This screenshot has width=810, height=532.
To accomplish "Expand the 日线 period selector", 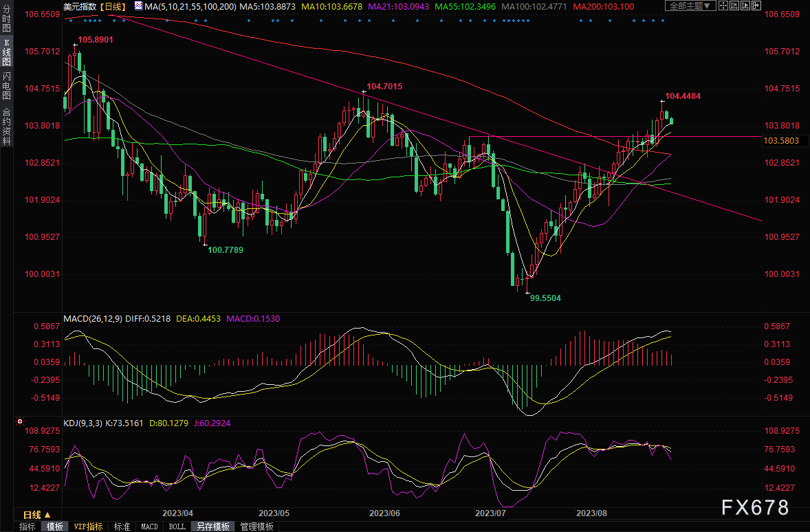I will tap(36, 514).
